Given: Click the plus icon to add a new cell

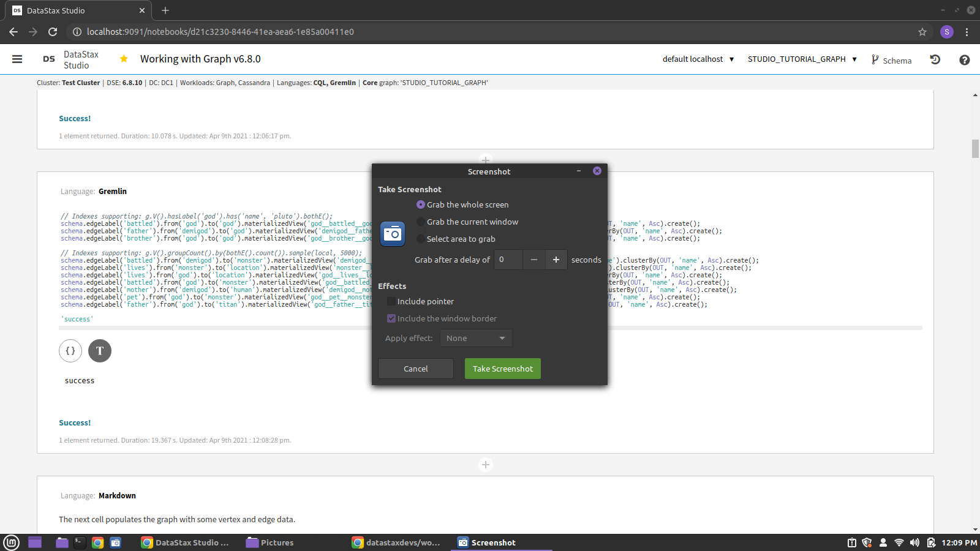Looking at the screenshot, I should coord(485,465).
